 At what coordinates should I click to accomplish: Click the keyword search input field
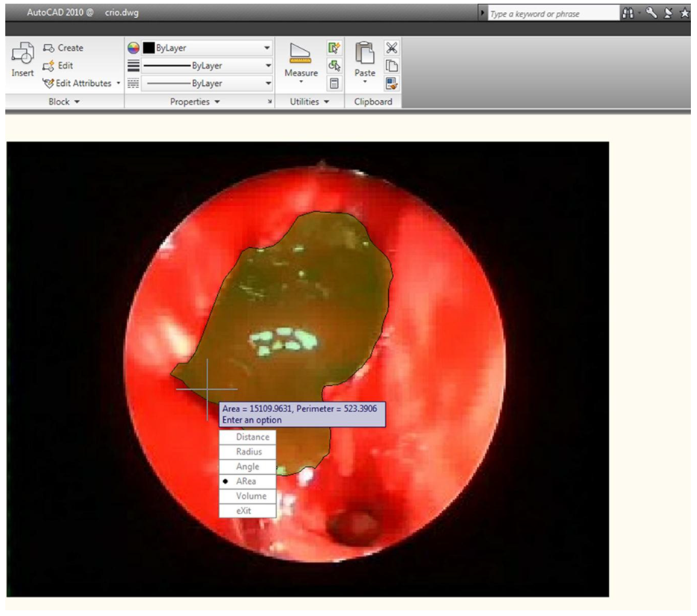pyautogui.click(x=552, y=13)
